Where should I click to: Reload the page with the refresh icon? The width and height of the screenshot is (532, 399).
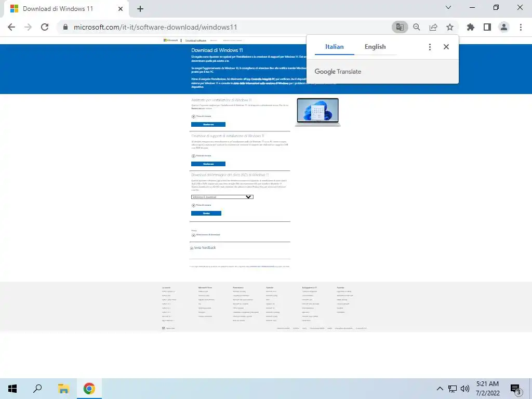[x=45, y=27]
